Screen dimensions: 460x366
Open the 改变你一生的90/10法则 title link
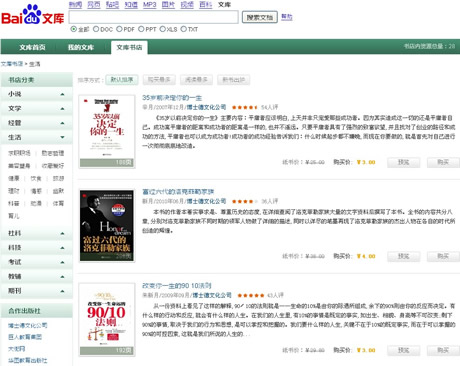coord(177,286)
